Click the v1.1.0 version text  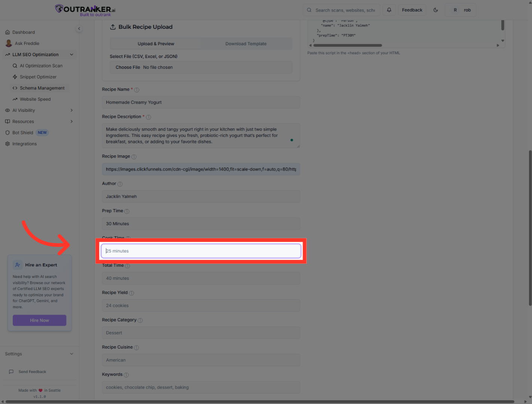40,397
